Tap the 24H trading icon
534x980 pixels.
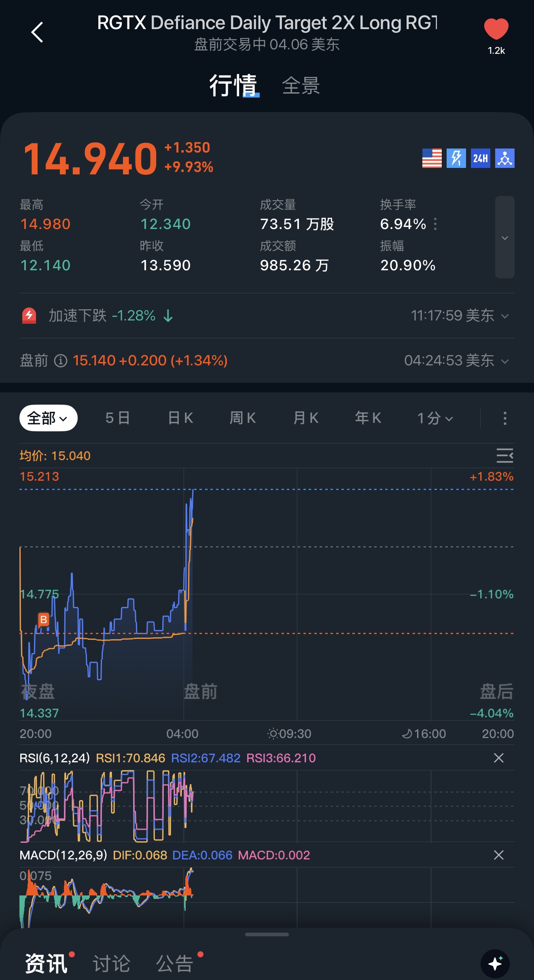point(480,158)
